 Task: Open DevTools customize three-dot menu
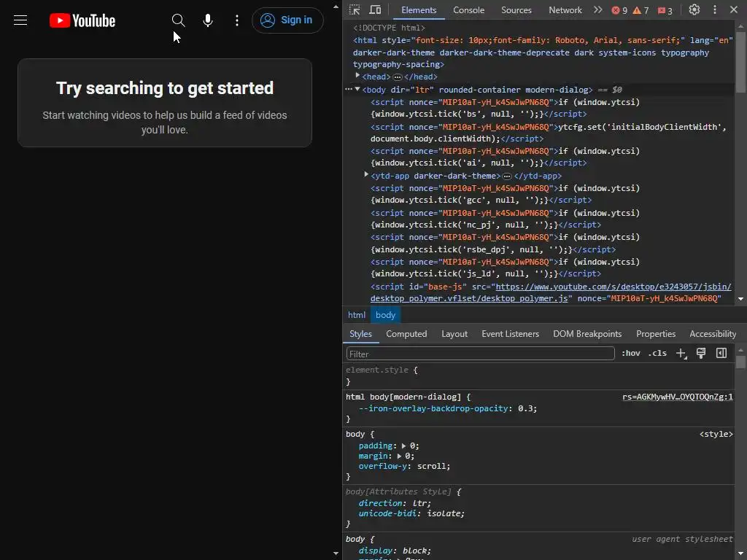coord(715,10)
